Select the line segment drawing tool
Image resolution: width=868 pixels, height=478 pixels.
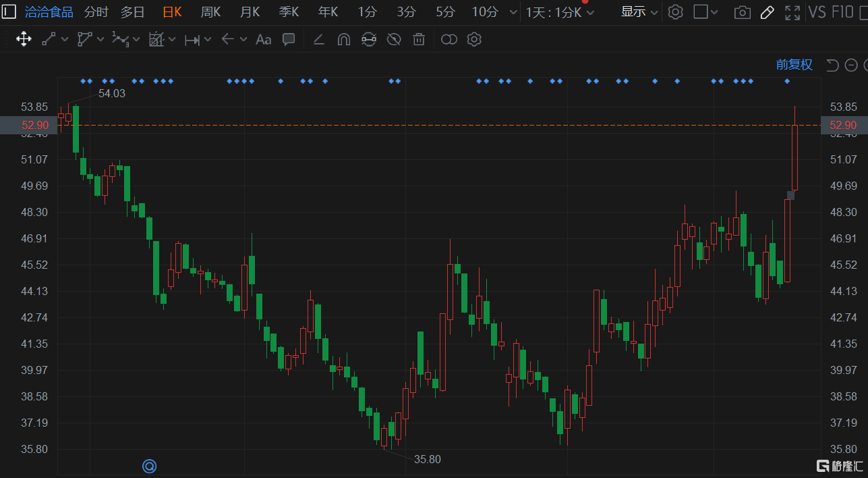[x=49, y=39]
